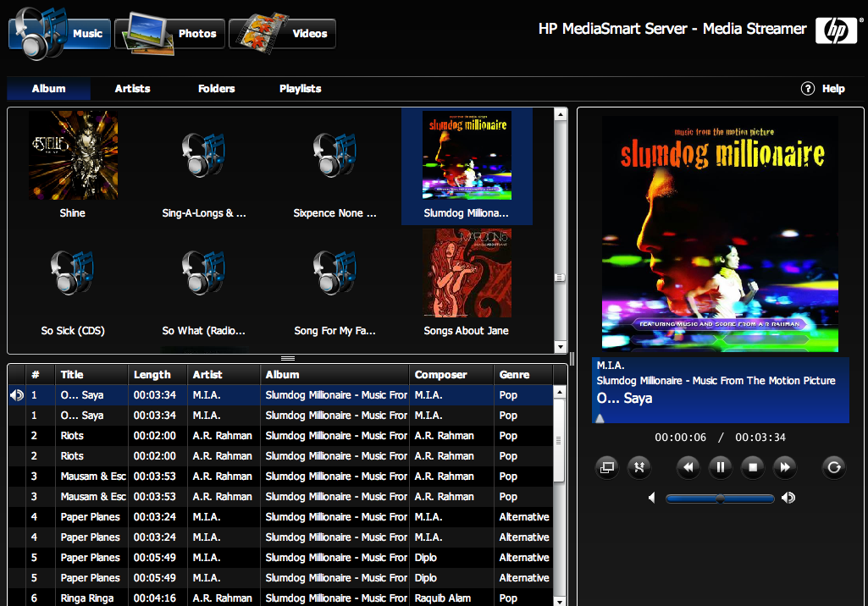
Task: Sort tracks by Title column
Action: [91, 375]
